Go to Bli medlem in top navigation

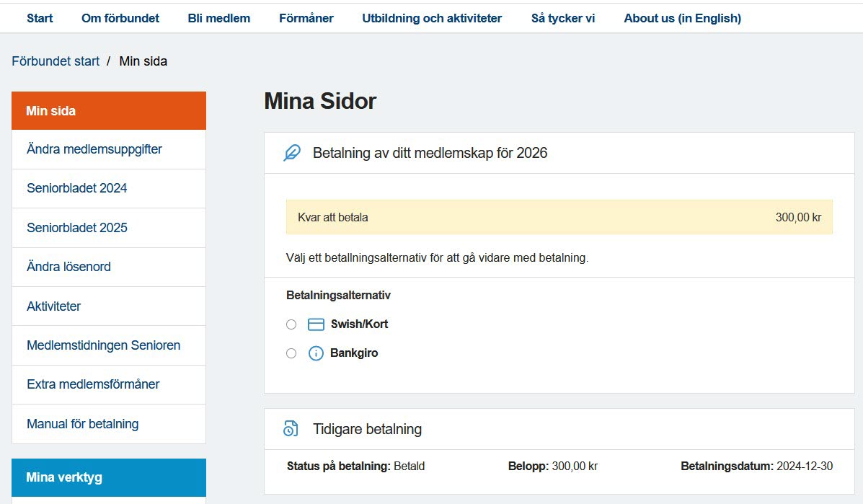(x=218, y=18)
